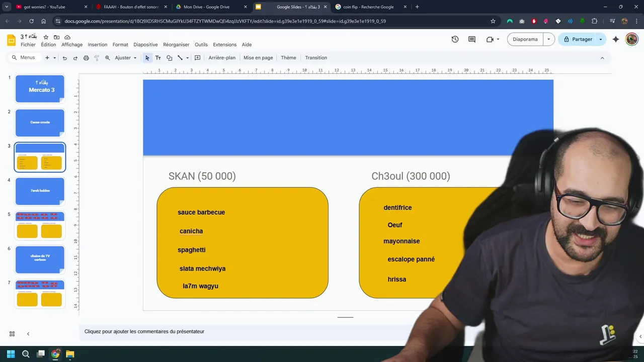Open the Fichier menu

click(28, 45)
